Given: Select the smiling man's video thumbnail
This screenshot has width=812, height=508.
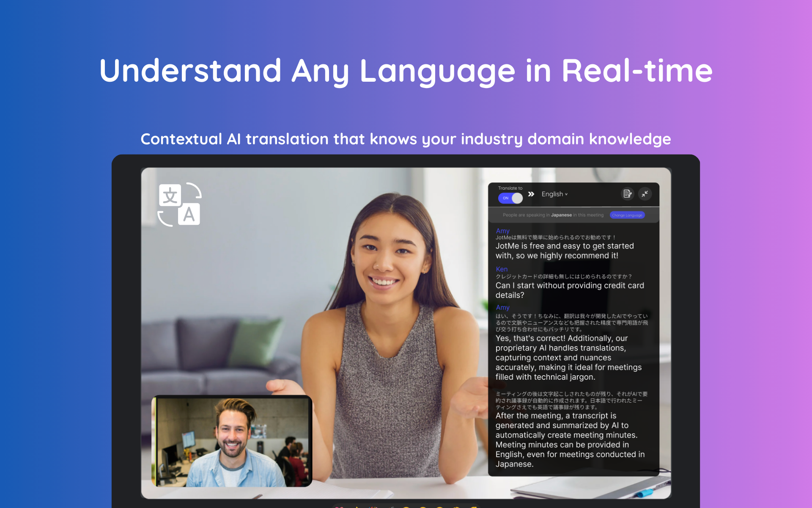Looking at the screenshot, I should click(232, 442).
